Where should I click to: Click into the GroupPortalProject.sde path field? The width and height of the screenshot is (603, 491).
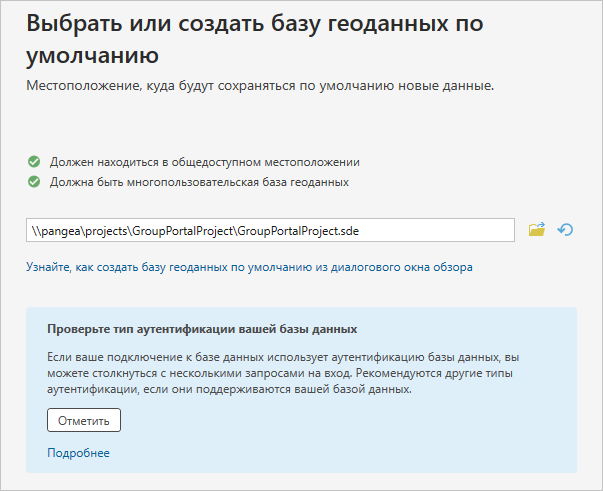pos(270,230)
